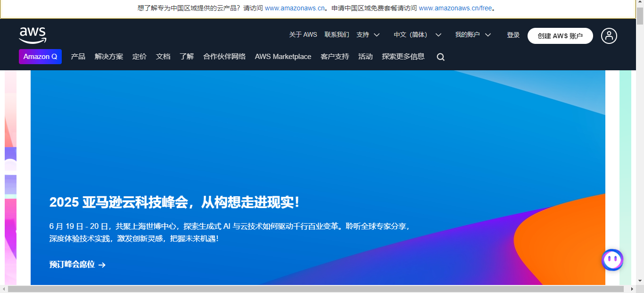644x293 pixels.
Task: Open the 解决方案 menu
Action: point(108,56)
